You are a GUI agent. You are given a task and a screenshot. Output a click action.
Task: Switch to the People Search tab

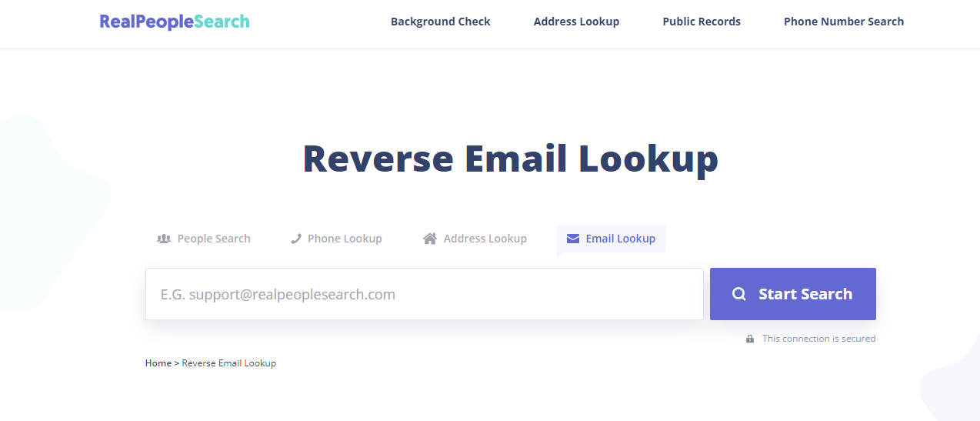[204, 239]
